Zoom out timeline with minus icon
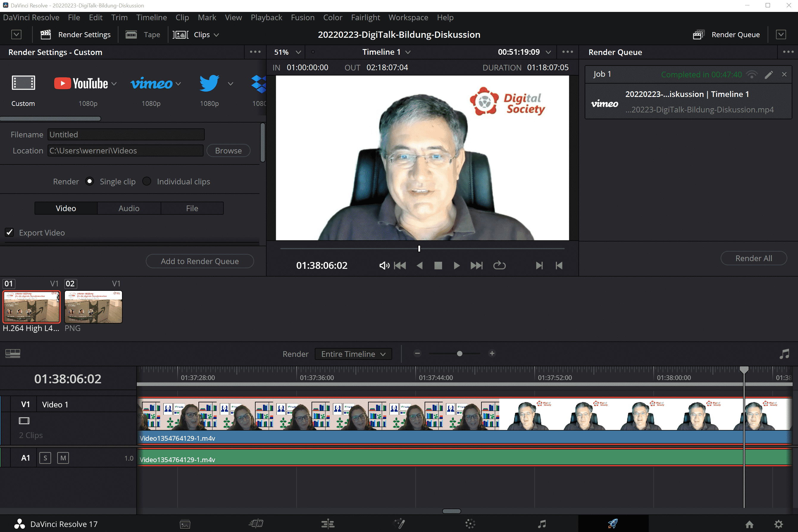The width and height of the screenshot is (798, 532). coord(417,354)
